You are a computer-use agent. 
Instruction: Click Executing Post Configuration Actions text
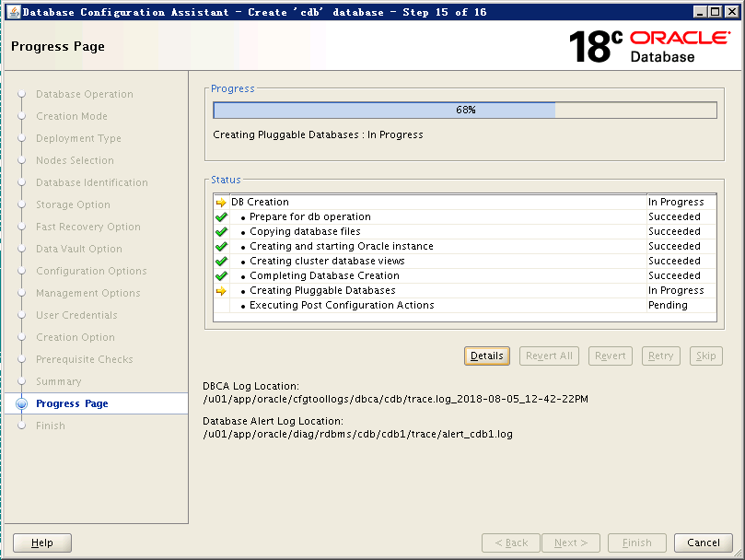click(x=342, y=305)
